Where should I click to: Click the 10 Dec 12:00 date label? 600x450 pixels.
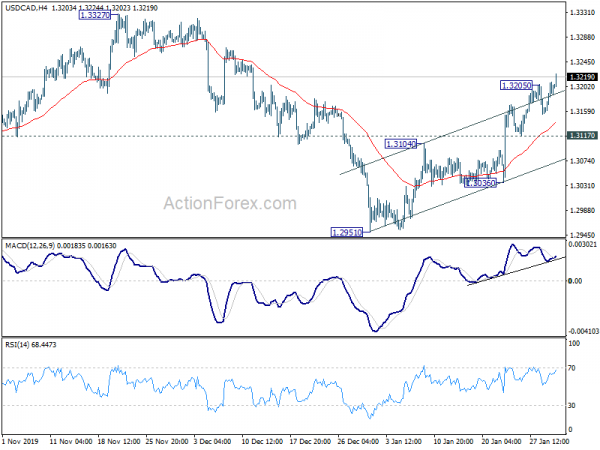click(x=263, y=441)
